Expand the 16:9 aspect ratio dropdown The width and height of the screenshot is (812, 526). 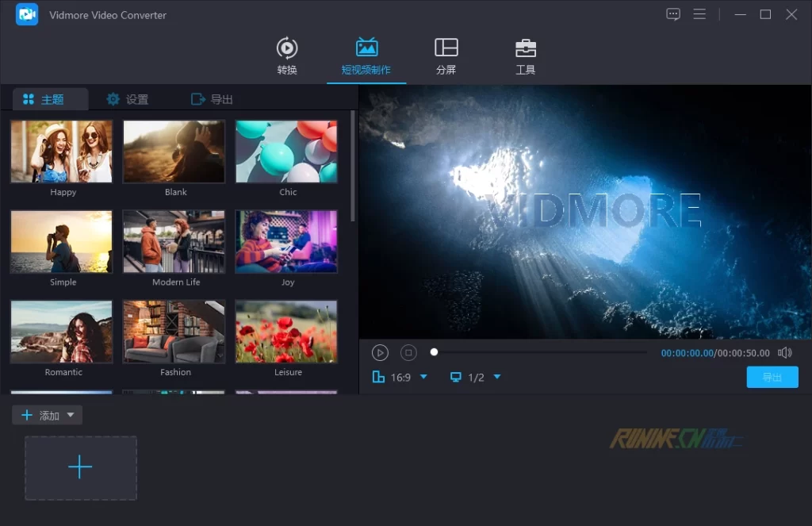423,377
